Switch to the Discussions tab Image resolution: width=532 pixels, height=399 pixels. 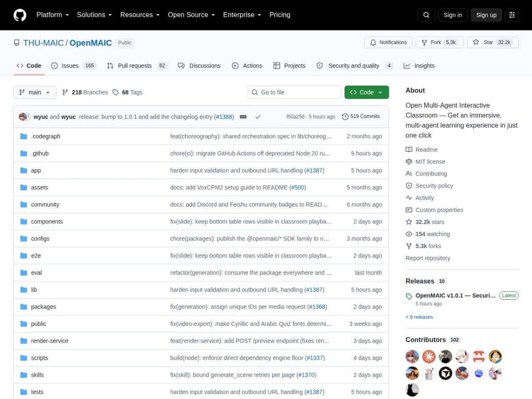(x=199, y=66)
